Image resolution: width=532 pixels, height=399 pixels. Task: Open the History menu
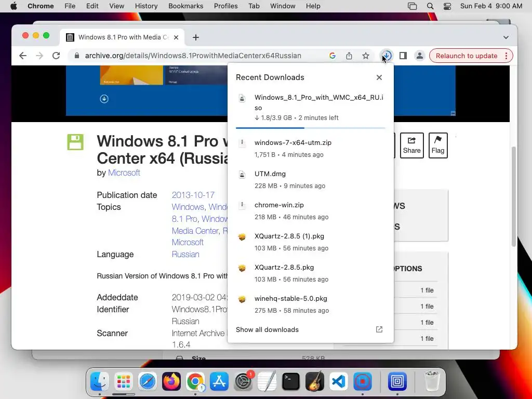[146, 6]
